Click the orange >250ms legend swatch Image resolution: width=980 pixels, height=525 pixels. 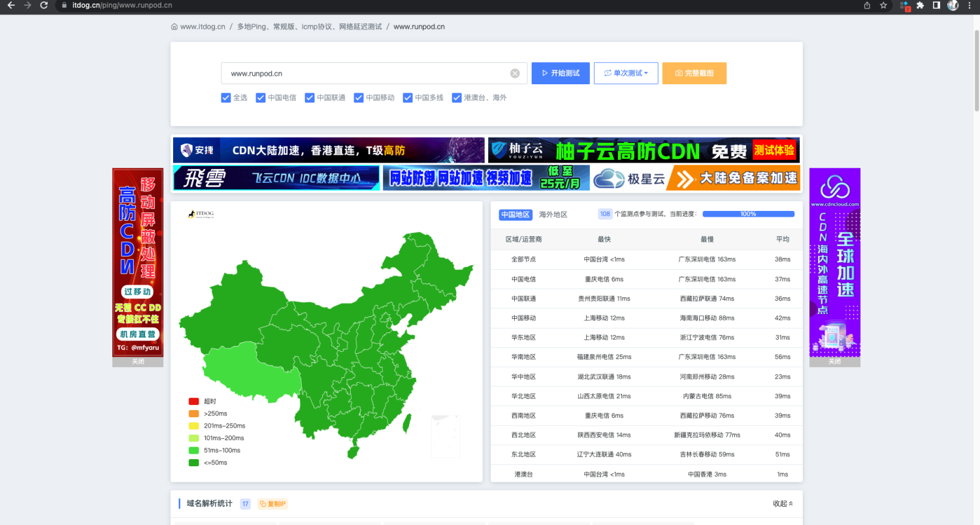193,413
